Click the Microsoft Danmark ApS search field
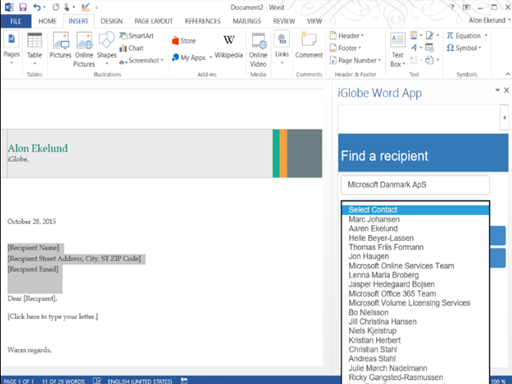This screenshot has height=384, width=512. 415,185
